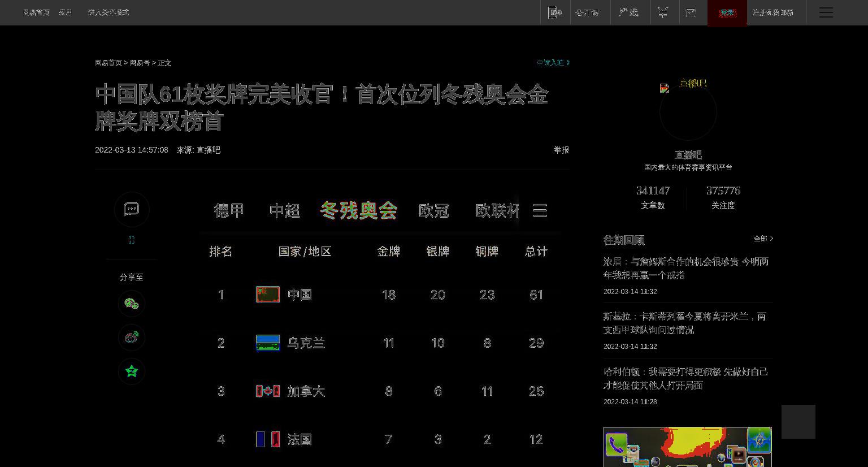The image size is (868, 467).
Task: Share article via Weibo icon
Action: pos(132,338)
